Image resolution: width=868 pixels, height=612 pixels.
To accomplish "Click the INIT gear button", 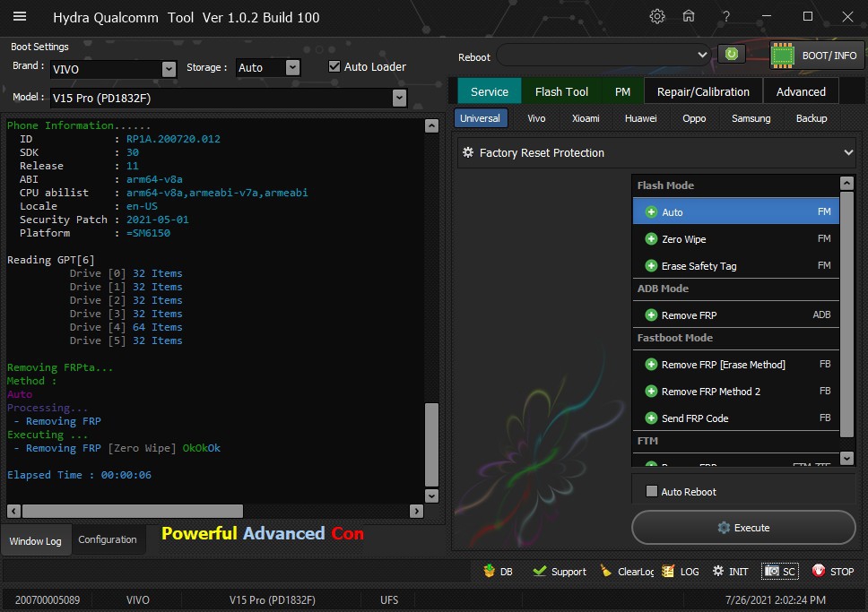I will click(x=731, y=571).
